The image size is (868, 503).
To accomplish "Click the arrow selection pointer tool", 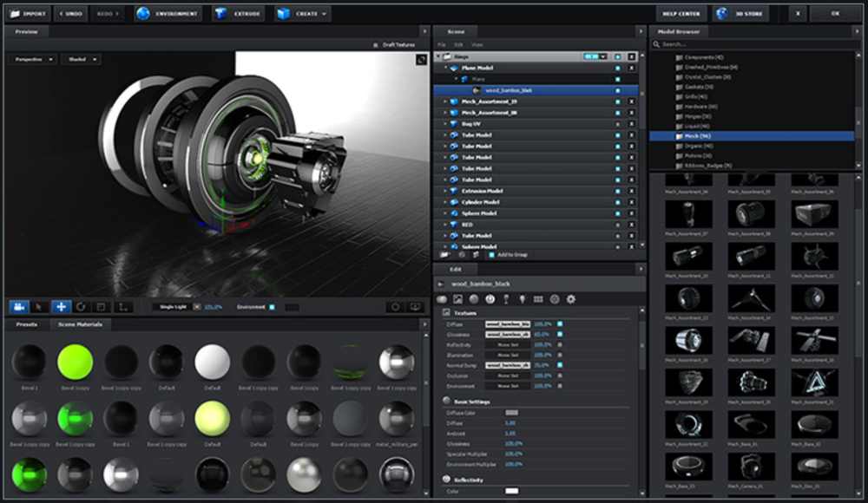I will click(39, 306).
